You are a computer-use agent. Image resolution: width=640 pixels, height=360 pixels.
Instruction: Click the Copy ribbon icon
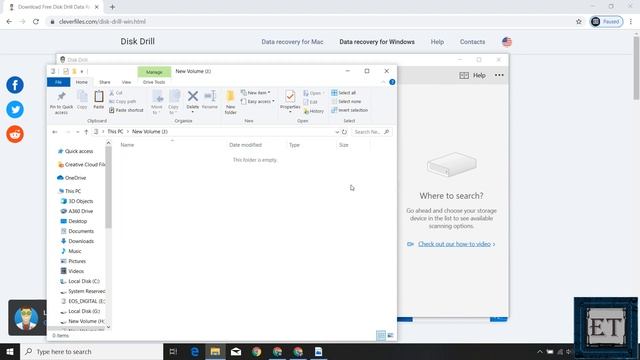[82, 100]
